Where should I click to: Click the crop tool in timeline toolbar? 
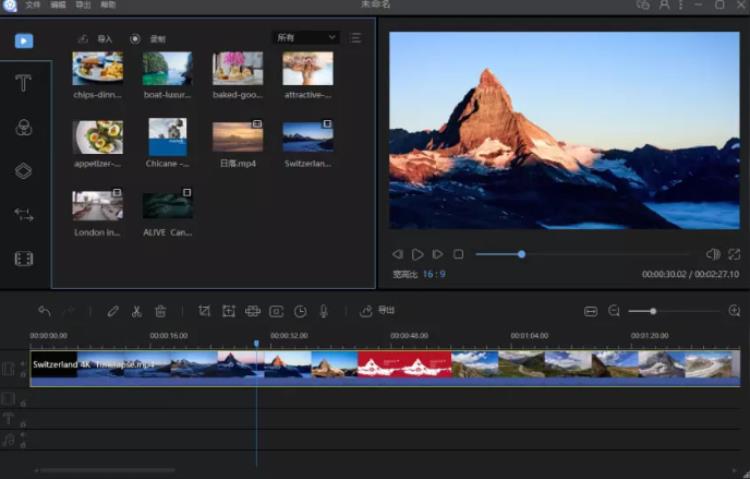point(204,311)
